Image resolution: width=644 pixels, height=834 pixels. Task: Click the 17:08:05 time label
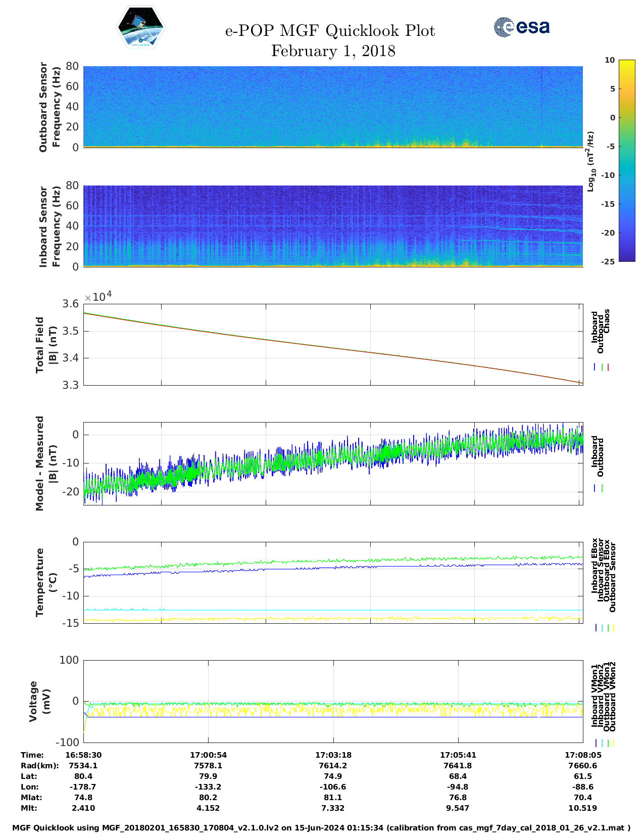(582, 755)
